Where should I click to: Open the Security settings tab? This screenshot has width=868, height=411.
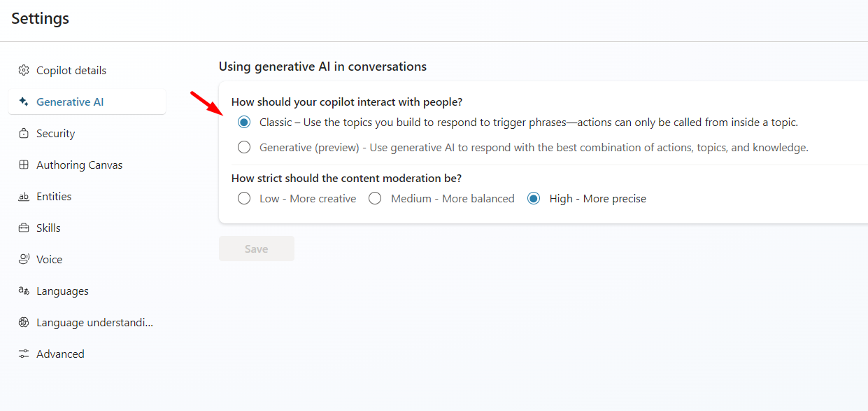[x=55, y=134]
